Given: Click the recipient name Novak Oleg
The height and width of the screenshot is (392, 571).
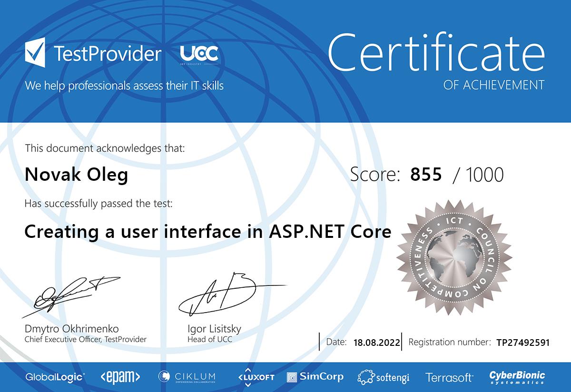Looking at the screenshot, I should (76, 175).
